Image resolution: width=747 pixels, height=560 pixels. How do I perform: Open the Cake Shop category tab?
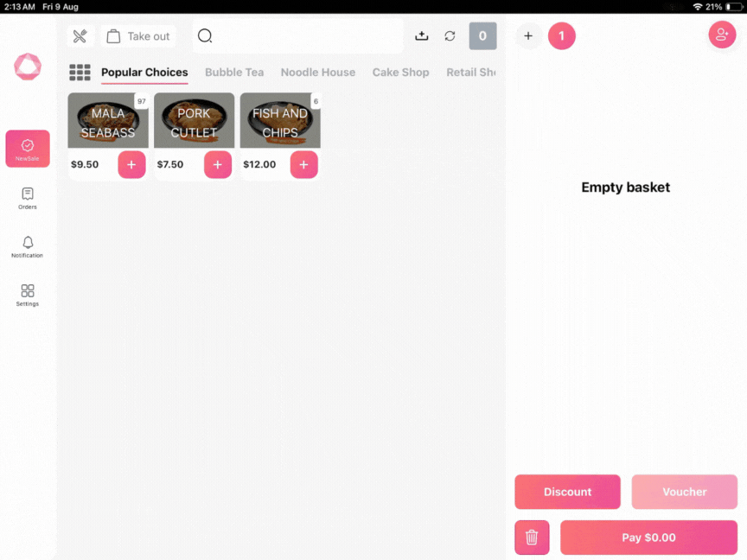click(400, 73)
